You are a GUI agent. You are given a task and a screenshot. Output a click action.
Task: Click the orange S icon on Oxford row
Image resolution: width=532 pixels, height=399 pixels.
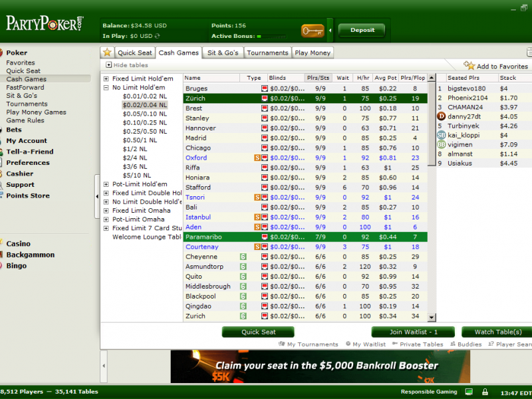click(257, 158)
